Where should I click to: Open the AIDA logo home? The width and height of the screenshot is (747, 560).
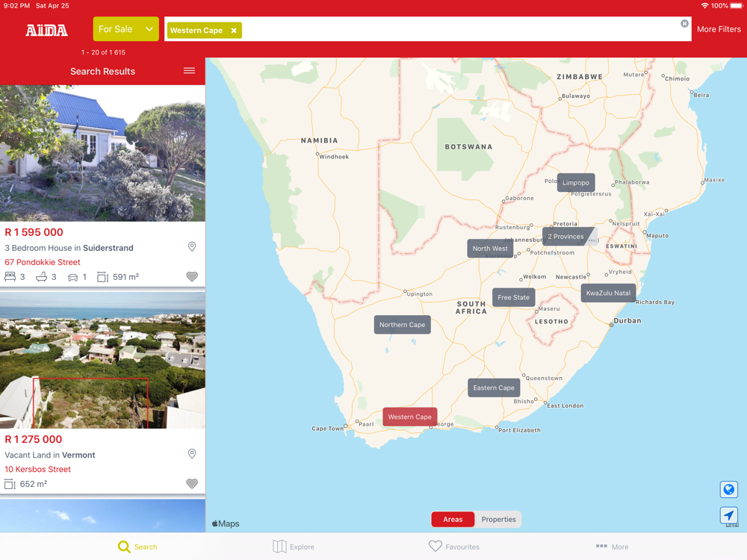click(46, 31)
